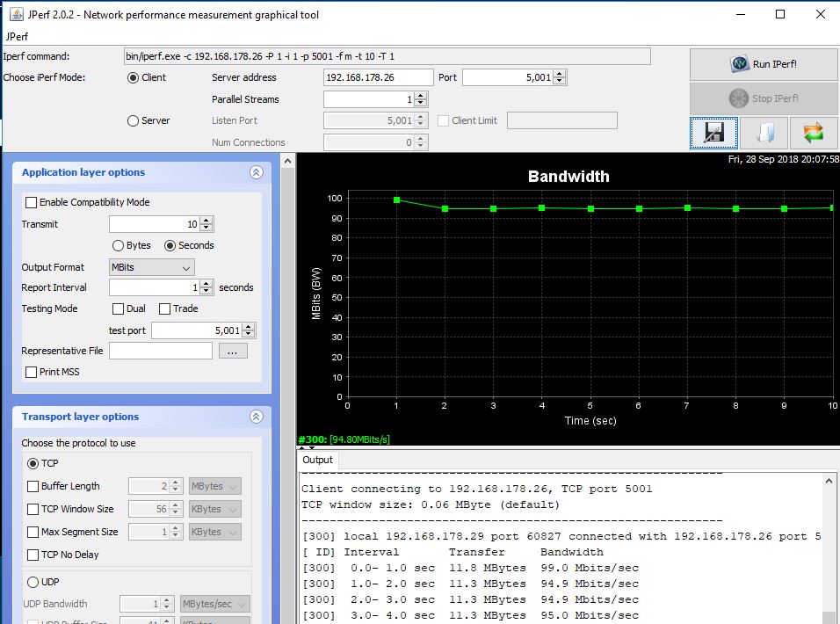Open the UDP Bandwidth MBytes/sec dropdown

(x=214, y=604)
